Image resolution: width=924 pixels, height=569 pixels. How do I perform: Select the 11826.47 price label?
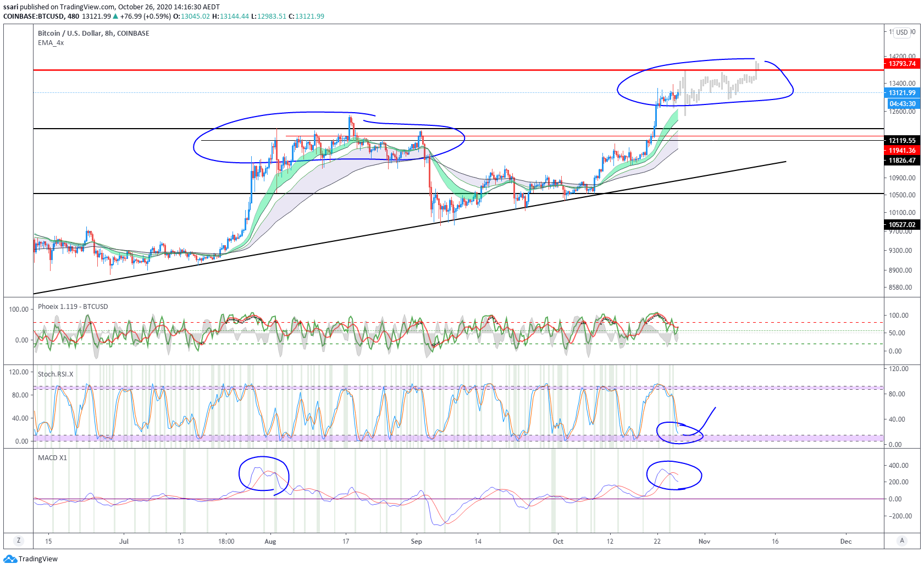tap(902, 161)
